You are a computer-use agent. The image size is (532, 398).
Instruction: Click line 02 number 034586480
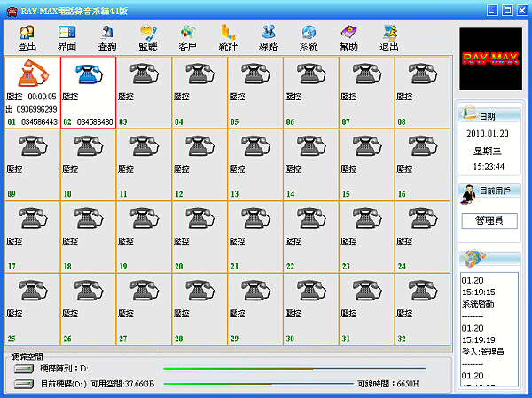[x=95, y=121]
